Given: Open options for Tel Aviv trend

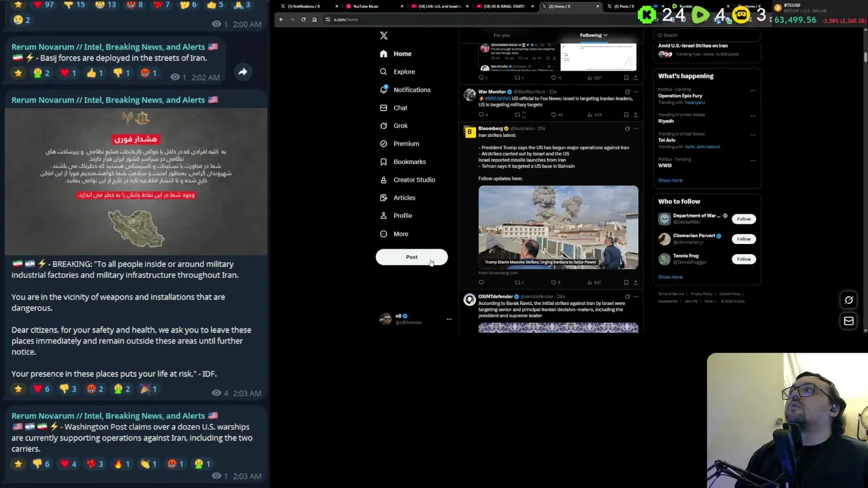Looking at the screenshot, I should click(x=753, y=135).
